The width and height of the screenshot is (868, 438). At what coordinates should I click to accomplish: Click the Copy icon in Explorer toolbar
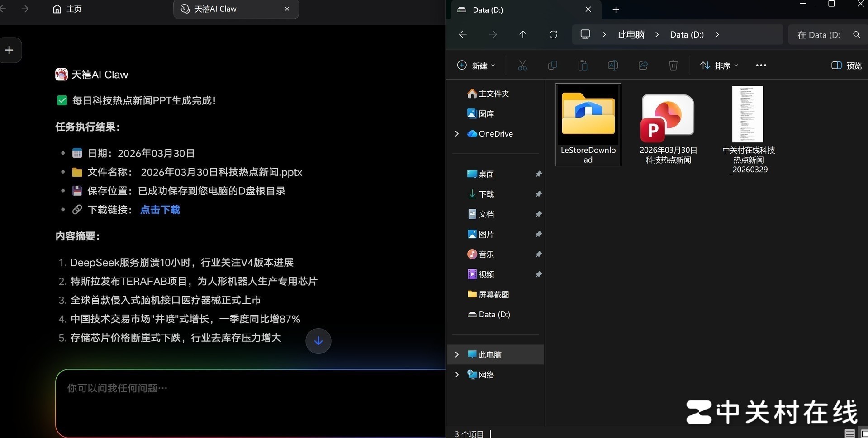tap(552, 66)
